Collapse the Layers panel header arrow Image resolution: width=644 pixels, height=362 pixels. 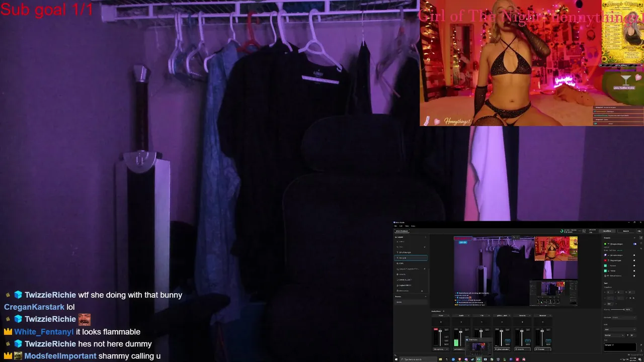point(426,237)
